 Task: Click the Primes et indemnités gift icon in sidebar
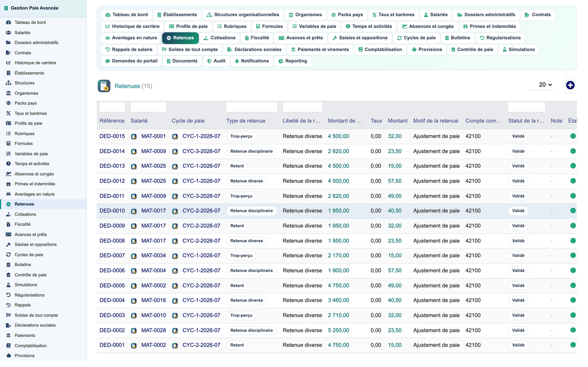click(9, 184)
